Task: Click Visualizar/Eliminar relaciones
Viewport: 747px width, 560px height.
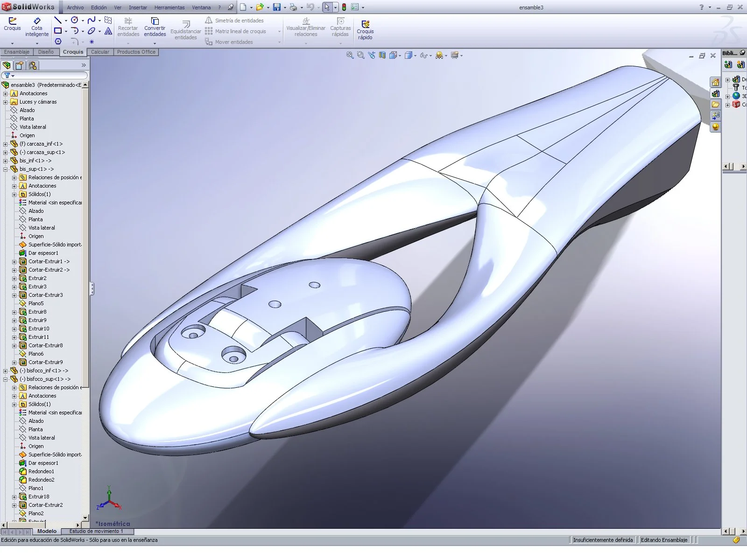Action: point(306,28)
